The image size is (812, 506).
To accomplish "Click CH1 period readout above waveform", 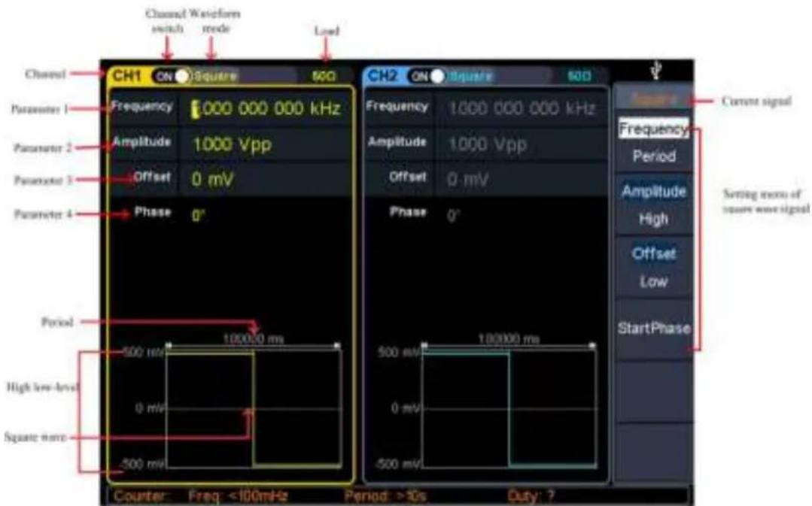I will coord(253,339).
